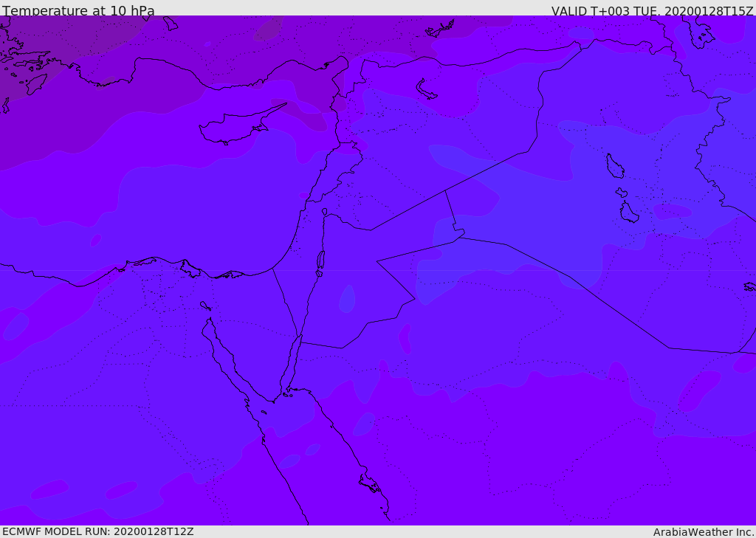Click the island of Cyprus on the map
The height and width of the screenshot is (538, 756).
(x=236, y=126)
